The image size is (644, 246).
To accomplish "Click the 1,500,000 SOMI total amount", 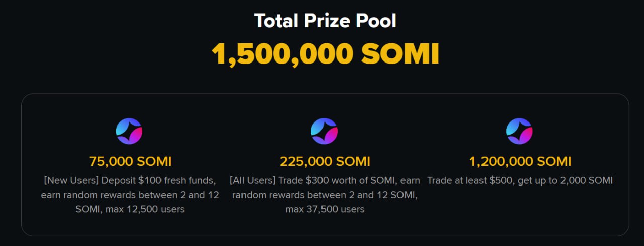I will 325,54.
